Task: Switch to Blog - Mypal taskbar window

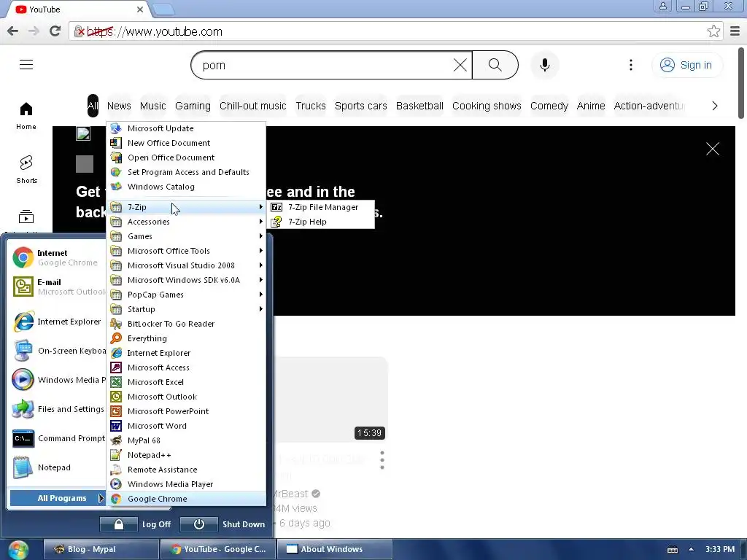Action: point(101,549)
